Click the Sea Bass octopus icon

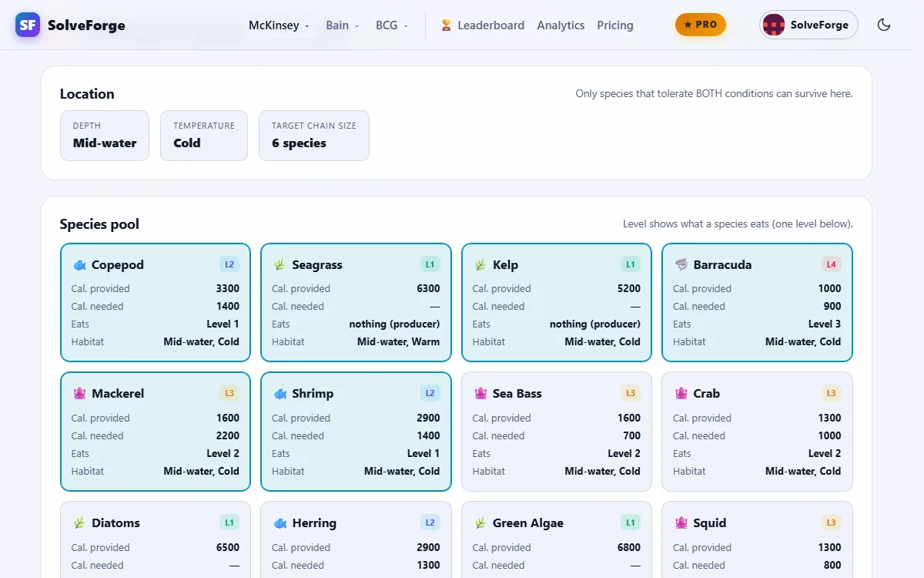click(480, 393)
